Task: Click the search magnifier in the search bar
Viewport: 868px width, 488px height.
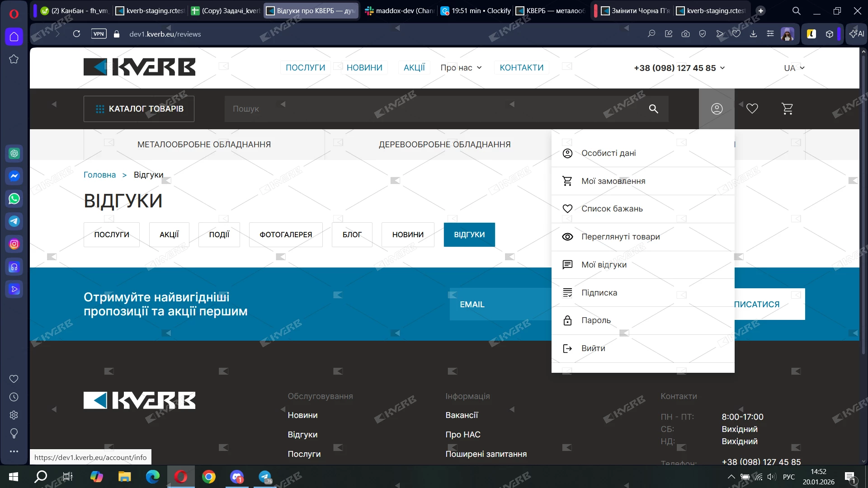Action: [653, 108]
